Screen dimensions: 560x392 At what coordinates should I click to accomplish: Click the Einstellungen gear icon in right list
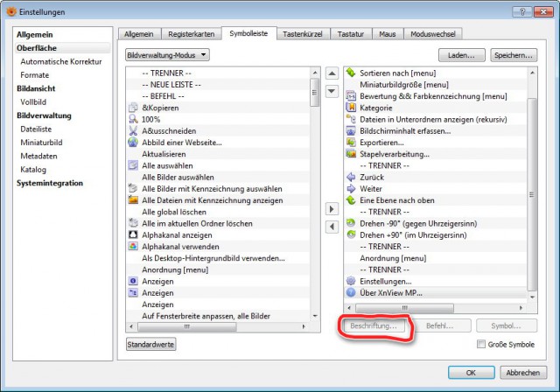351,281
